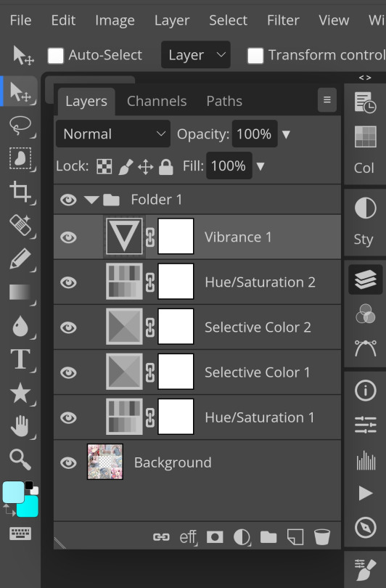Hide the Selective Color 1 layer
Viewport: 386px width, 588px height.
(x=68, y=372)
